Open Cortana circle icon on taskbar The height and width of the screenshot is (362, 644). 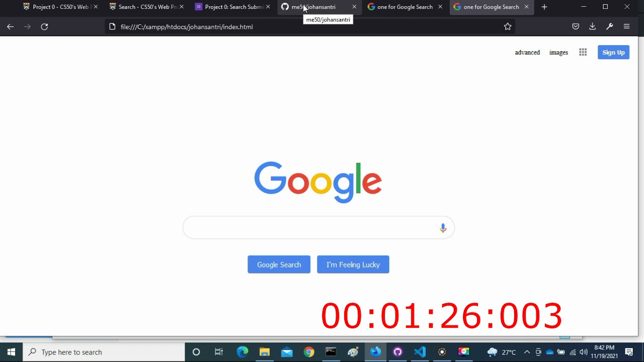[196, 352]
